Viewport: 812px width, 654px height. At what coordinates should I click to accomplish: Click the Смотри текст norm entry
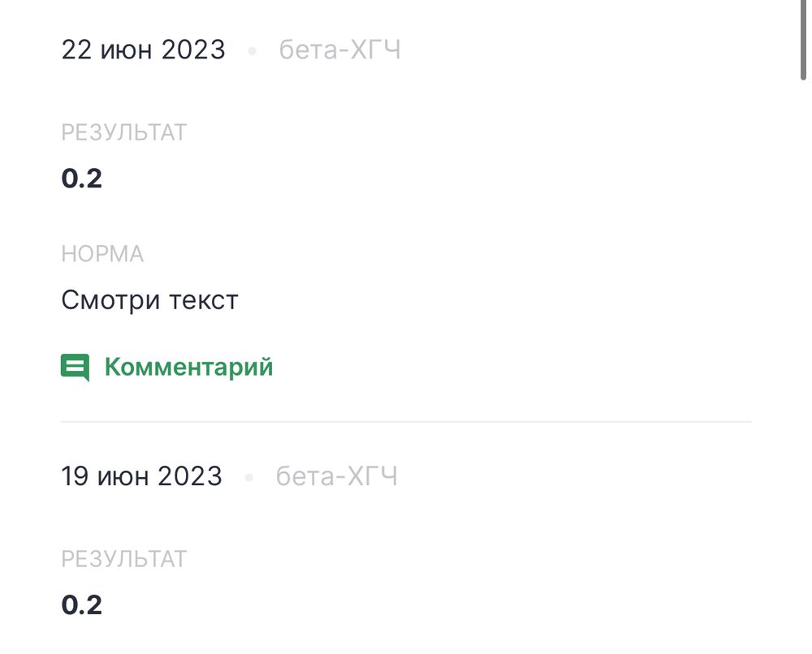(x=149, y=299)
